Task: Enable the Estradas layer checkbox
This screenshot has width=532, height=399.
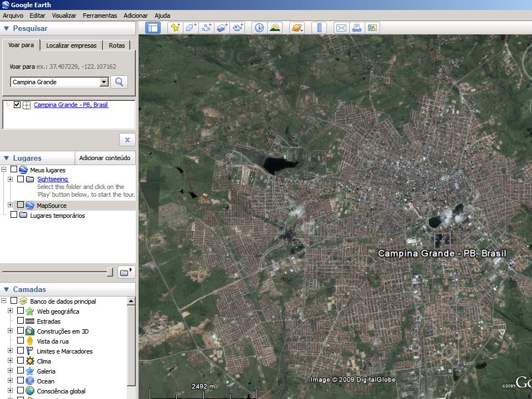Action: point(21,320)
